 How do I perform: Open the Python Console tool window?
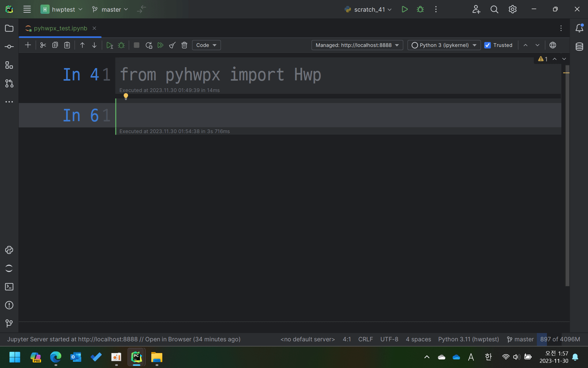click(x=9, y=250)
